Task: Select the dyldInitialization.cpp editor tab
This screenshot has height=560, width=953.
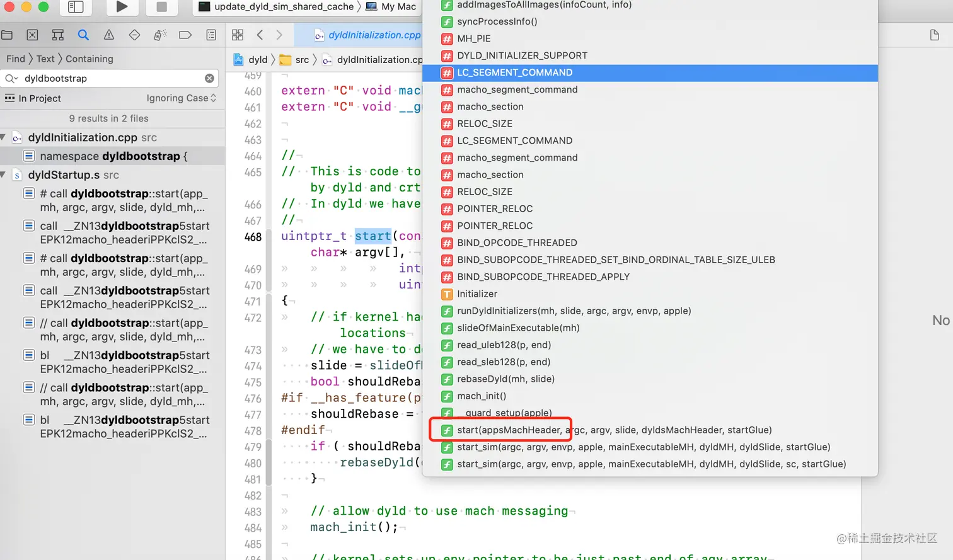Action: click(367, 35)
